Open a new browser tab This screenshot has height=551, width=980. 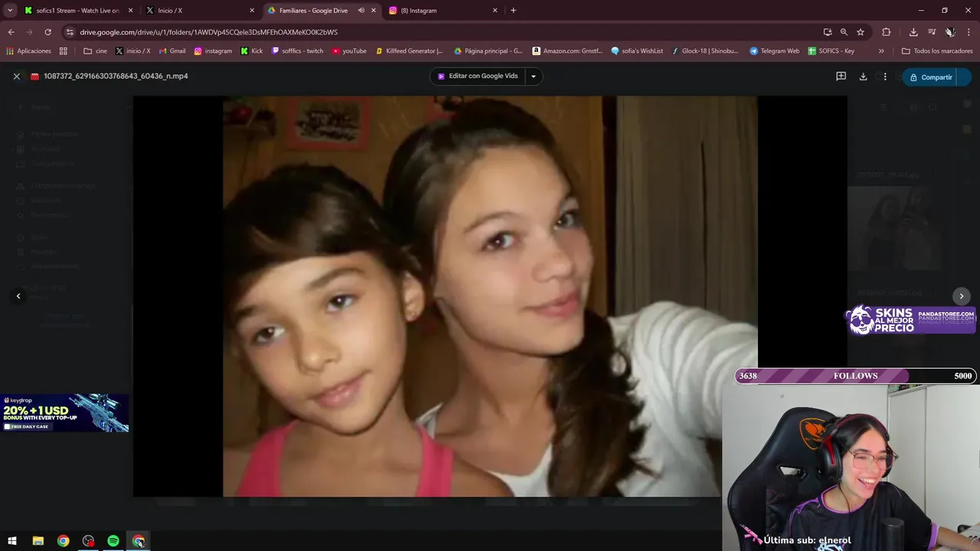(x=513, y=11)
